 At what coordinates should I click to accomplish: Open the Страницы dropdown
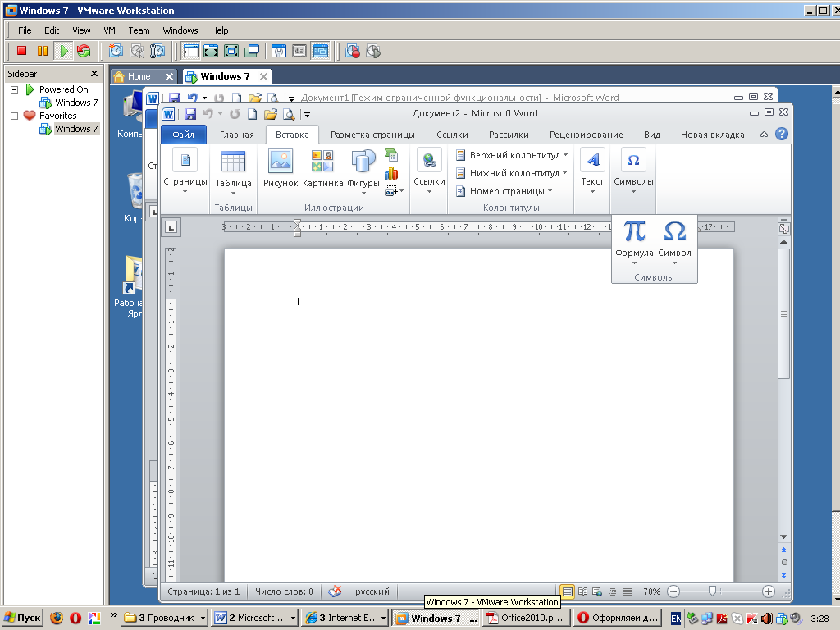[x=185, y=171]
